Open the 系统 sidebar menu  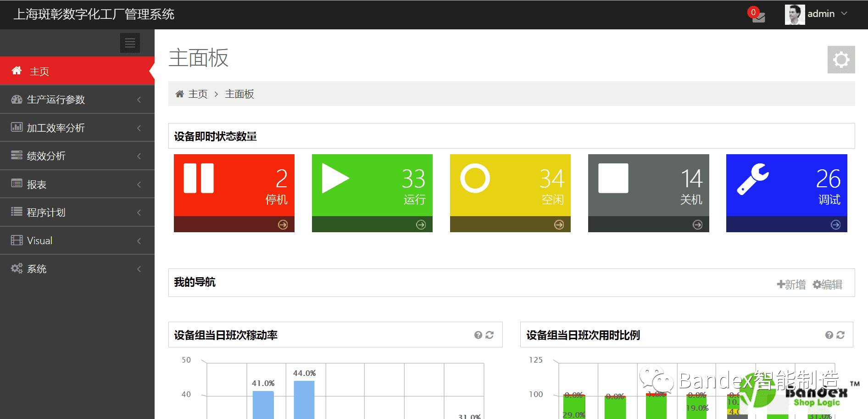(77, 269)
